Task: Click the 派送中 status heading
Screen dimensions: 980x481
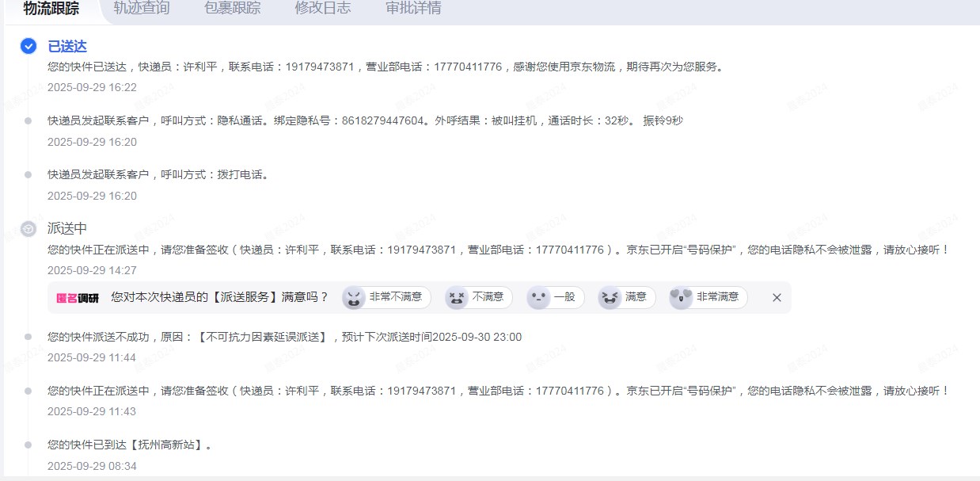Action: tap(67, 228)
